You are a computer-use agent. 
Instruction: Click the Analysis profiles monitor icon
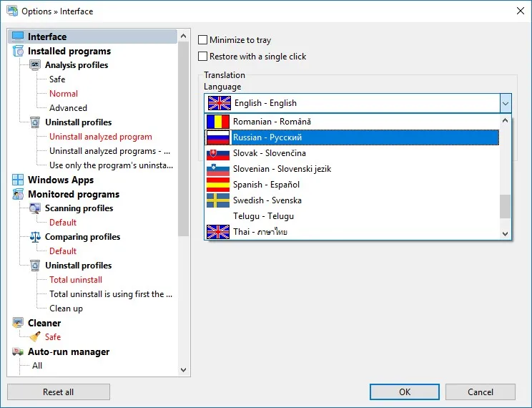35,65
